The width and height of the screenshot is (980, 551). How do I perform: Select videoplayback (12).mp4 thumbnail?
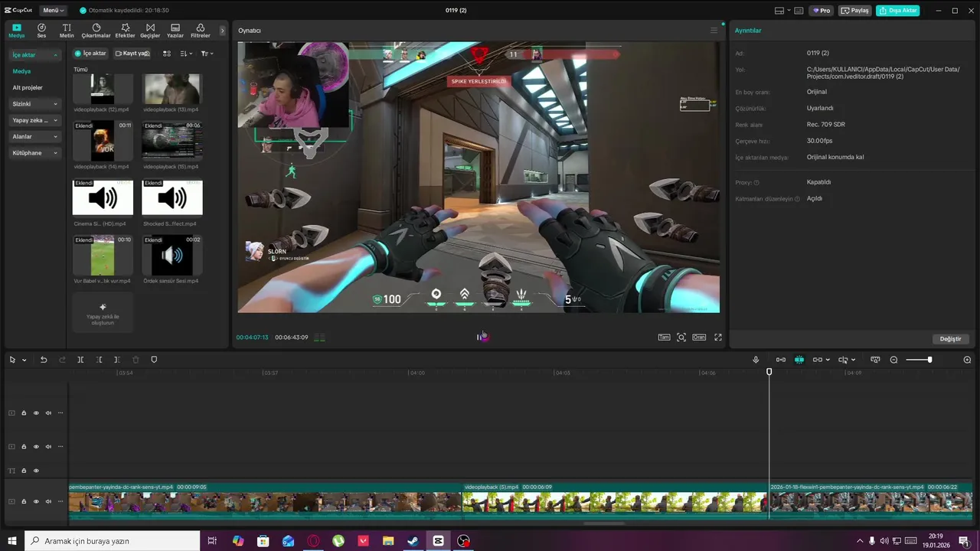pyautogui.click(x=103, y=89)
